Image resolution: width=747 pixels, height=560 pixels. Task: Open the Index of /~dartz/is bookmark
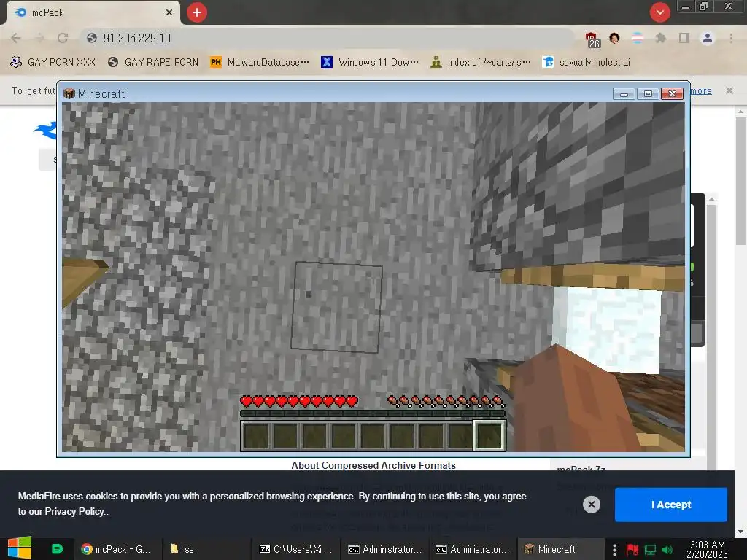481,63
